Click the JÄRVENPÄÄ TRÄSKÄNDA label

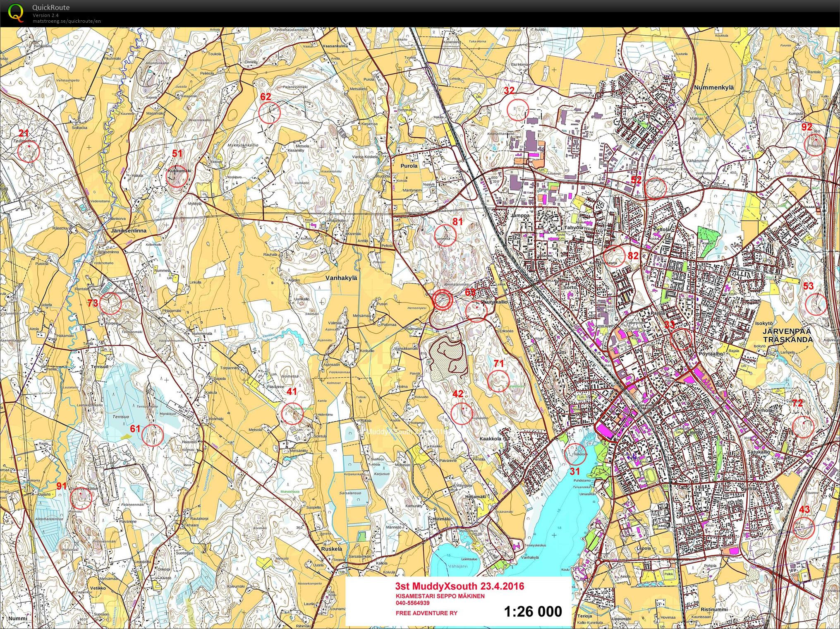pyautogui.click(x=788, y=336)
